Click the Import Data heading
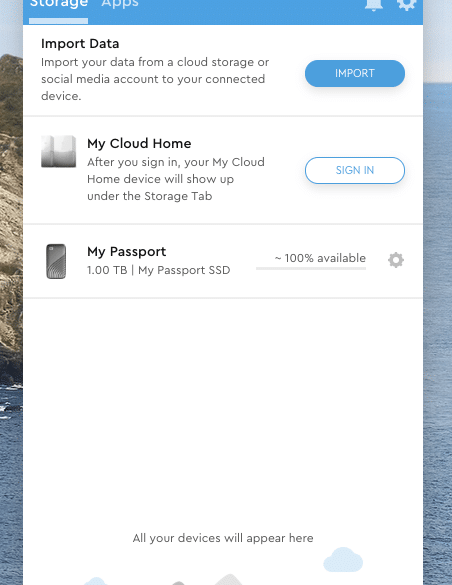The width and height of the screenshot is (452, 585). click(80, 44)
